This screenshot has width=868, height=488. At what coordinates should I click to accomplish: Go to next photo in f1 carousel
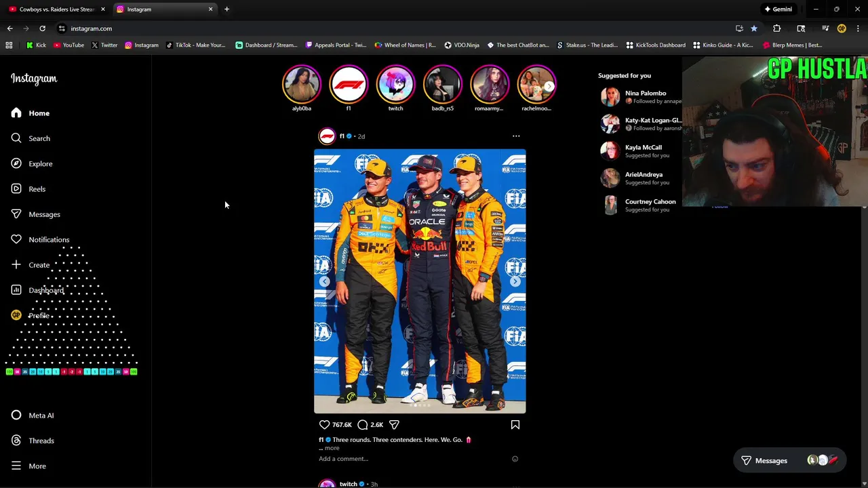tap(515, 281)
